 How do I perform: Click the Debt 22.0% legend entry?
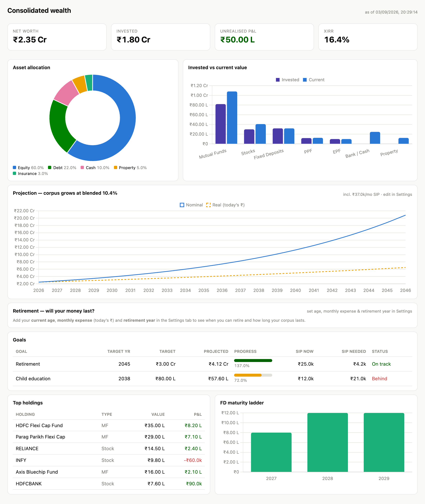point(62,167)
